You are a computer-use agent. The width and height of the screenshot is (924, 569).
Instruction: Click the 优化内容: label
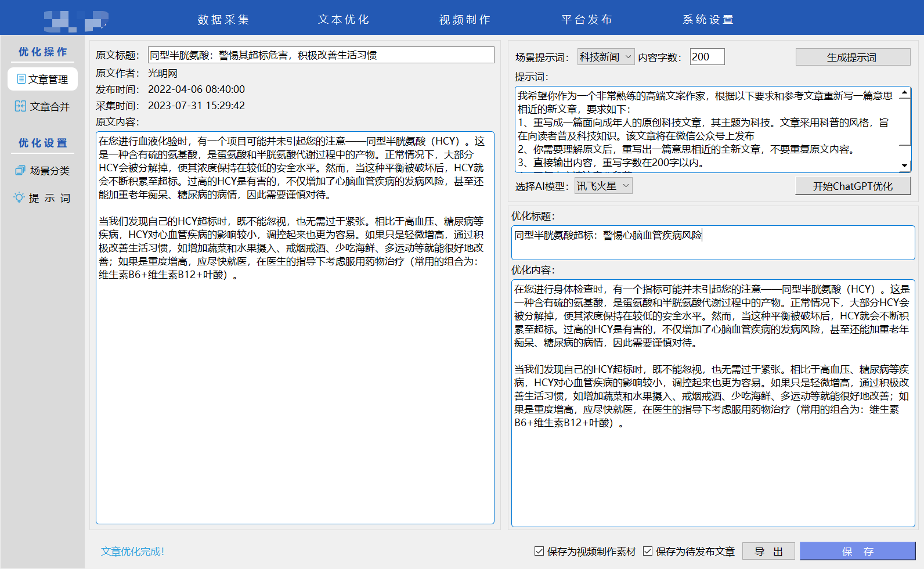tap(533, 270)
